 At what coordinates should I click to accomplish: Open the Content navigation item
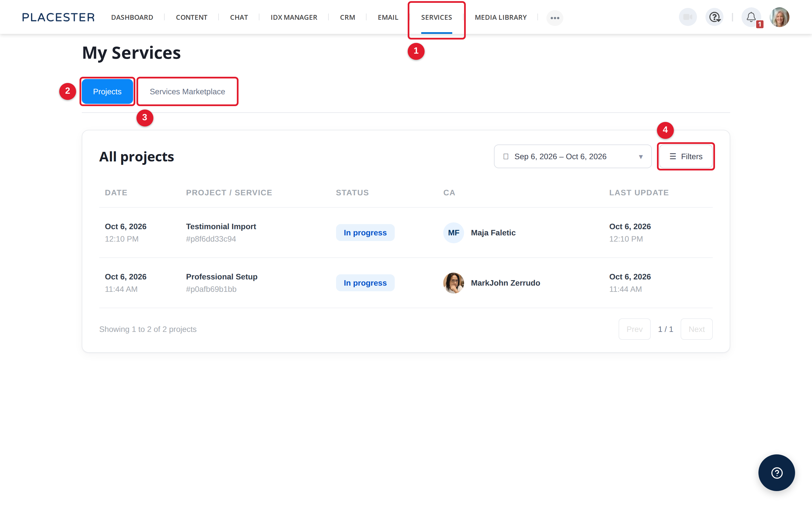click(x=192, y=17)
